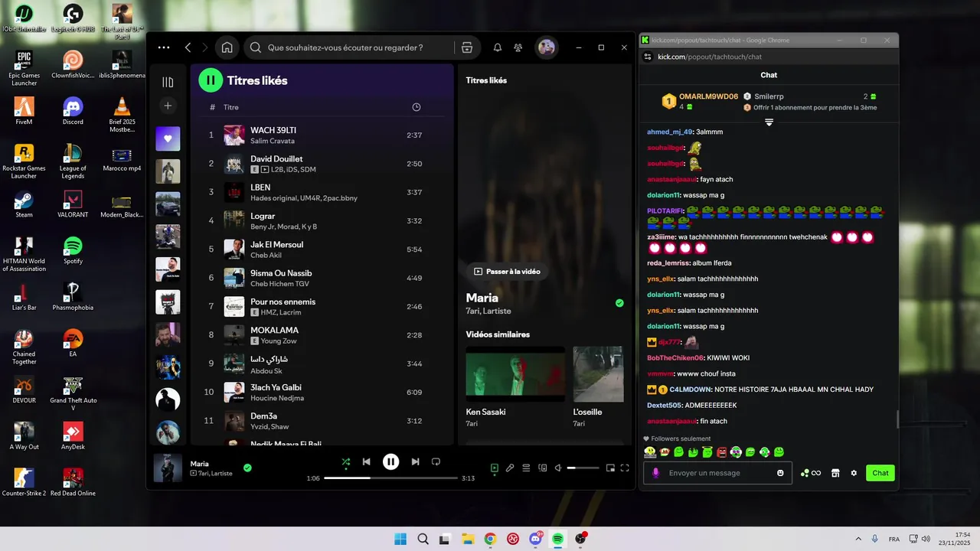
Task: View site info in Kick address bar
Action: coord(648,57)
